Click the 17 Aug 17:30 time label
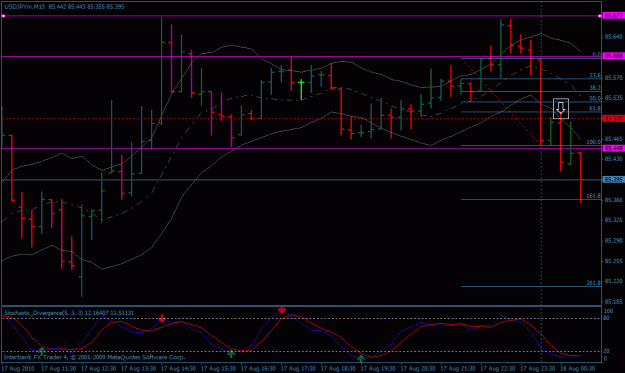 (x=298, y=369)
